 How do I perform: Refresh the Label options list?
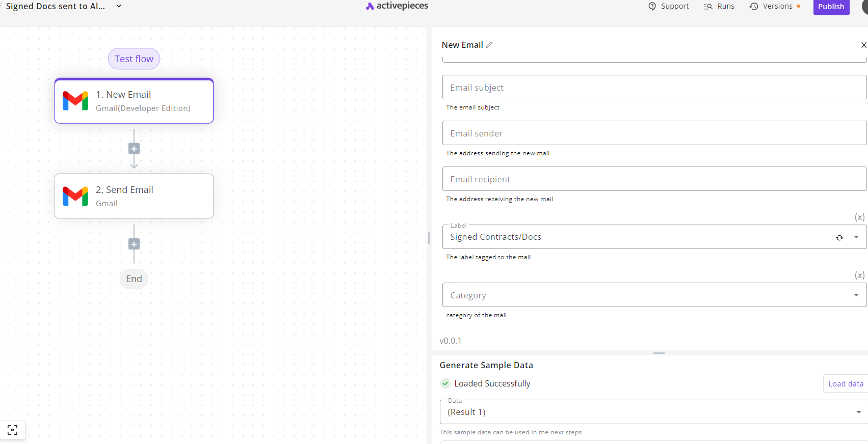(839, 237)
